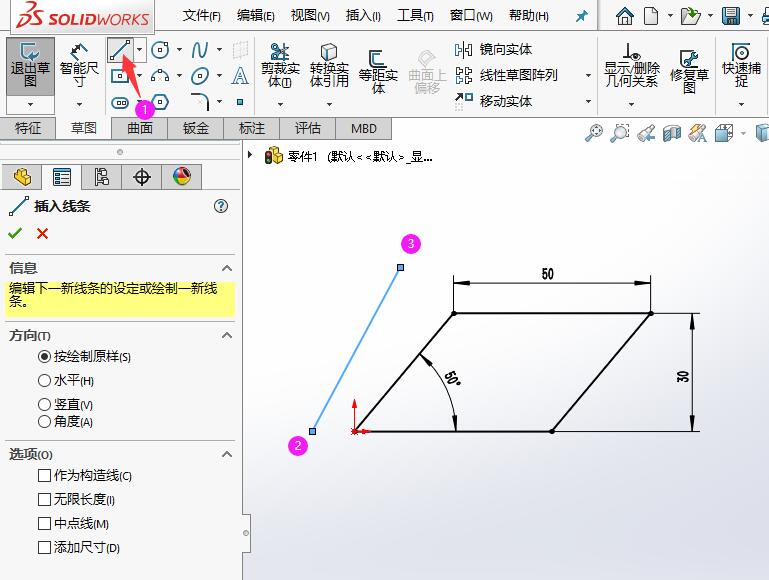
Task: Open the DimXpertManager crosshair tab
Action: [142, 177]
